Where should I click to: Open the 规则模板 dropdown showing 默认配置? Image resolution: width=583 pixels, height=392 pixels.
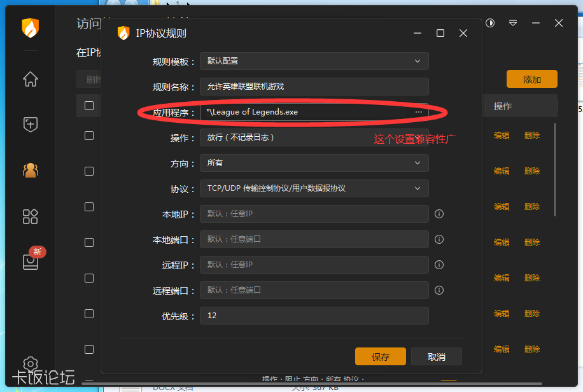(314, 61)
